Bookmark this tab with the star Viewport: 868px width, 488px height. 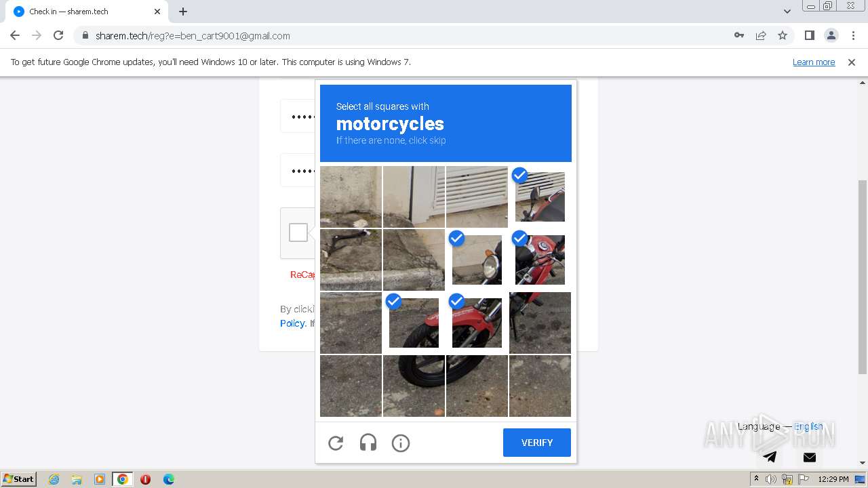tap(783, 35)
